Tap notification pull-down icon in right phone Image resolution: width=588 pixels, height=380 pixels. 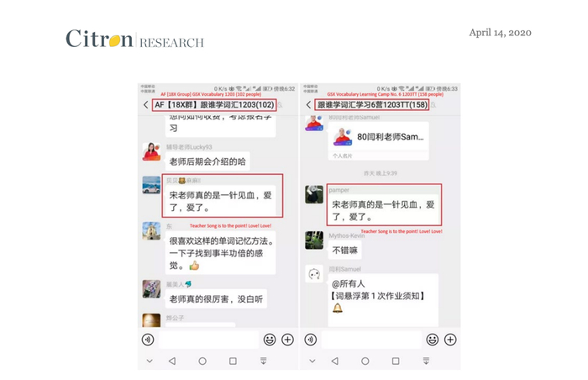pyautogui.click(x=426, y=361)
